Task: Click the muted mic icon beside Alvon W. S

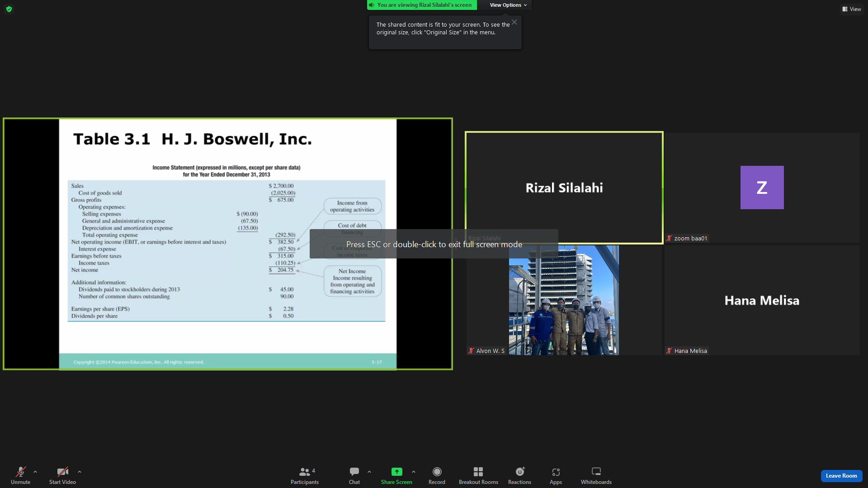Action: tap(471, 351)
